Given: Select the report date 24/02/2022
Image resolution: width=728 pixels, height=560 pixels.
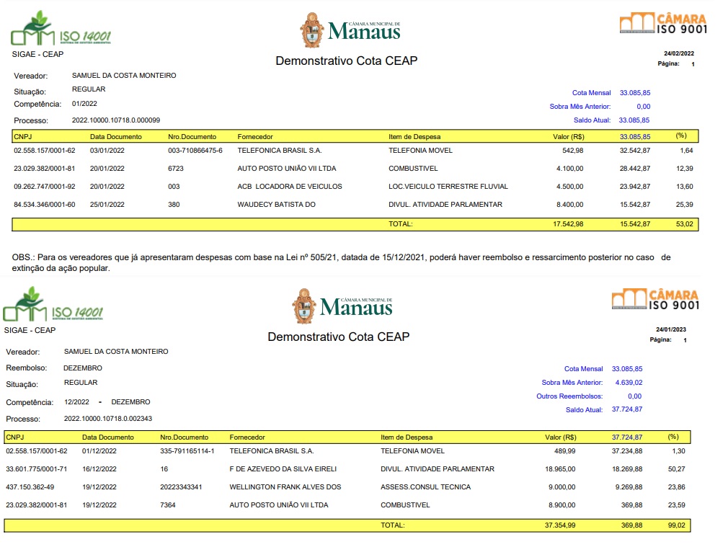Looking at the screenshot, I should 679,53.
